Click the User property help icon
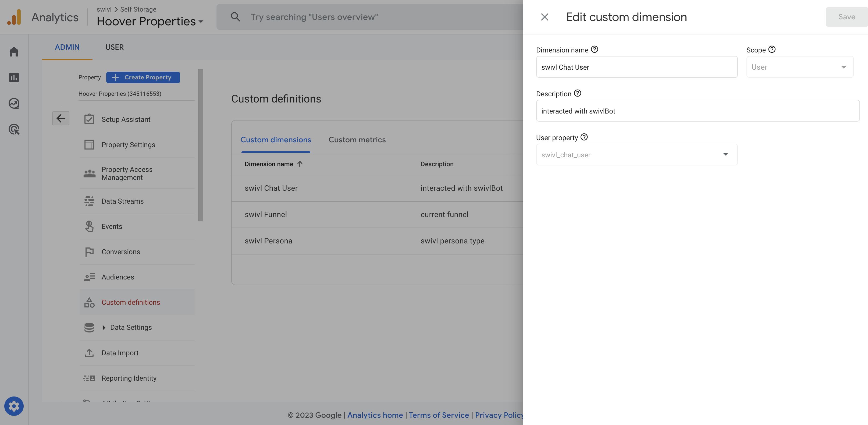Viewport: 868px width, 425px height. pos(584,137)
